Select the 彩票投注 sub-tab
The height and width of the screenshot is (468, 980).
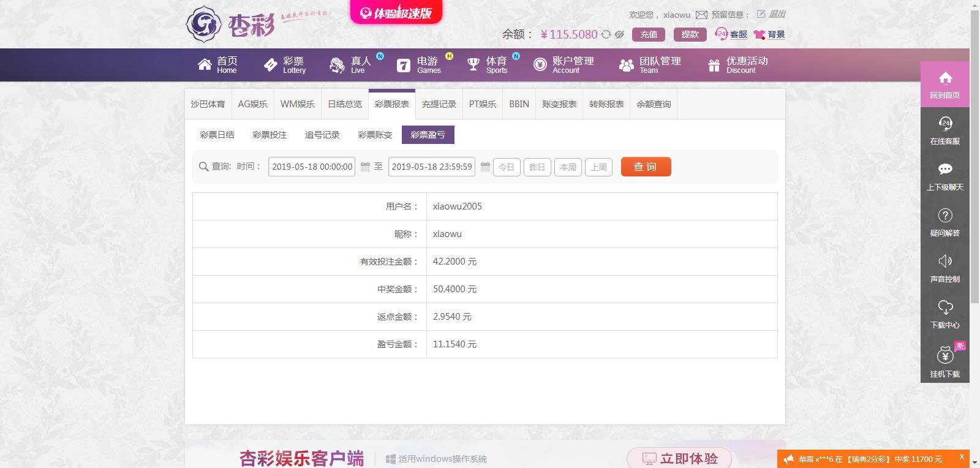[270, 135]
